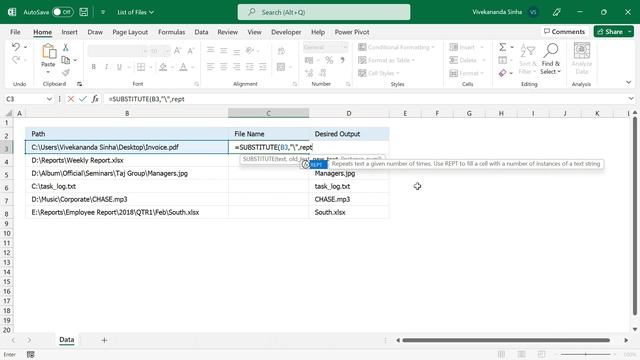Click the Normal view icon

(x=501, y=354)
